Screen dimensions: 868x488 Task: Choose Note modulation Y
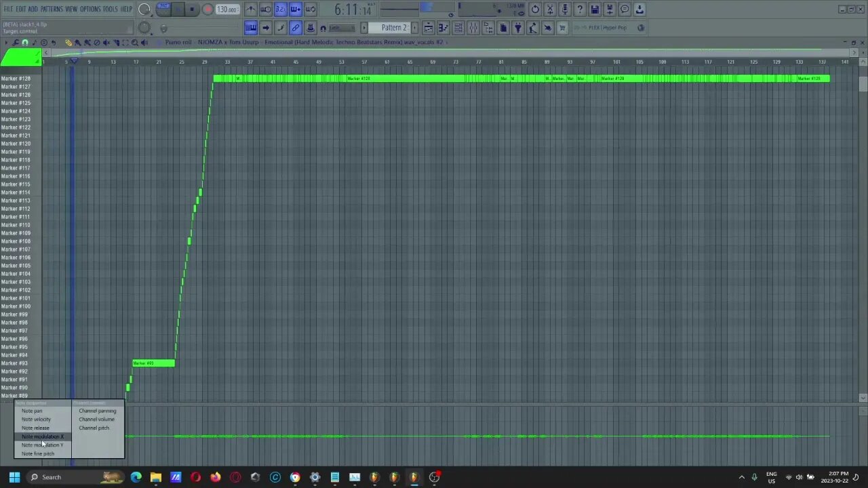click(42, 445)
